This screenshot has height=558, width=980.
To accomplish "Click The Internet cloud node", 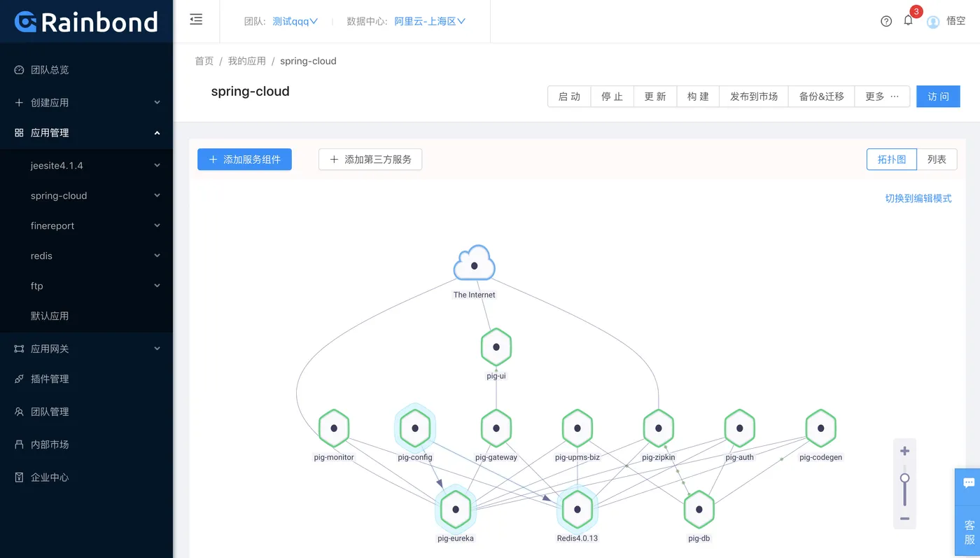I will tap(475, 265).
